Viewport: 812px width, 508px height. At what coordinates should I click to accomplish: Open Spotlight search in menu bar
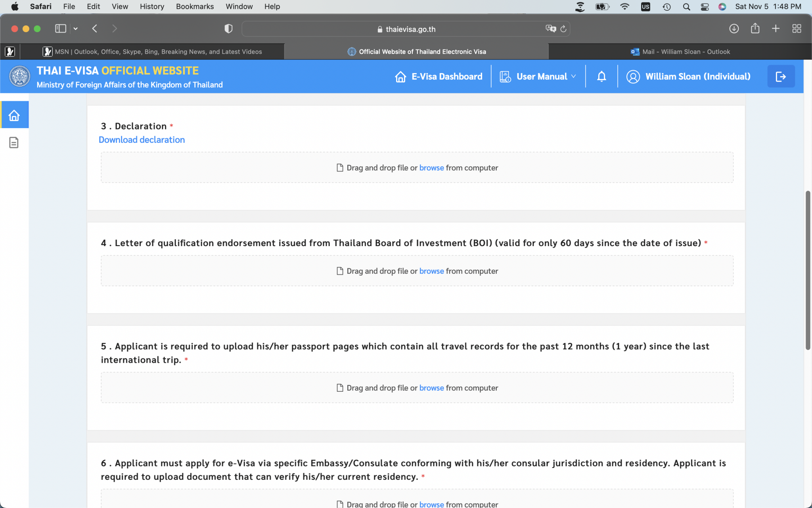(x=687, y=7)
